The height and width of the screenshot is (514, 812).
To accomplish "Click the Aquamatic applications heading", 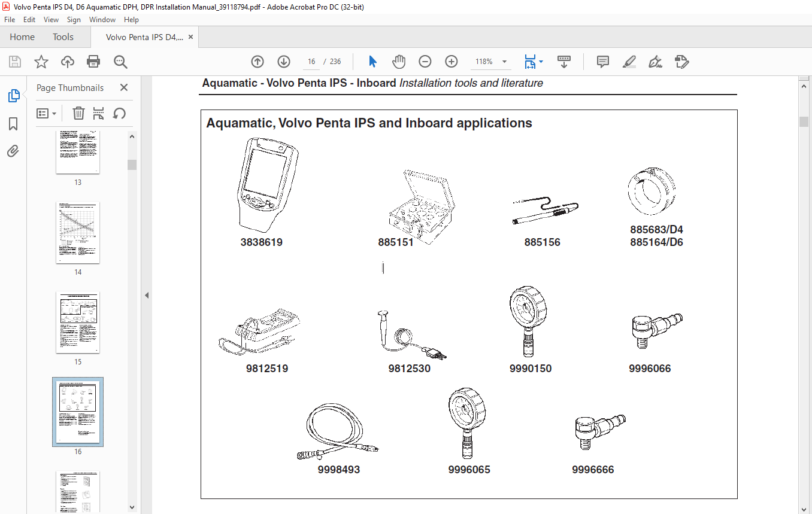I will coord(369,123).
